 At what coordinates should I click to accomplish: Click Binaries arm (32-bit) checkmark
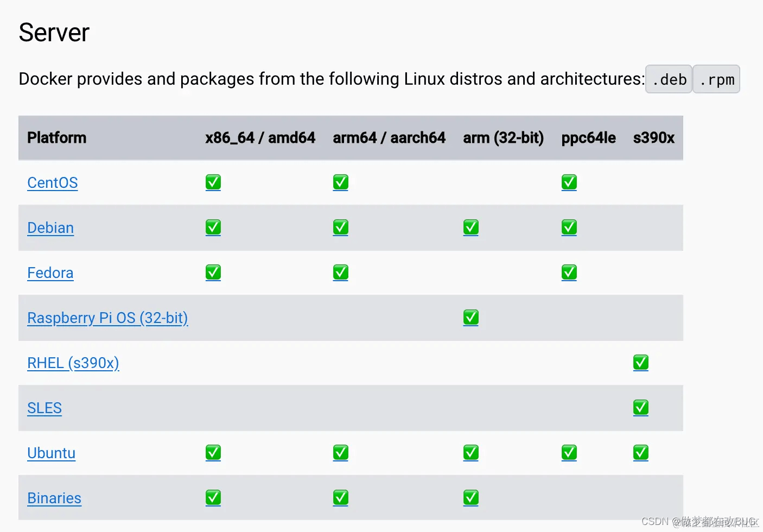(471, 498)
